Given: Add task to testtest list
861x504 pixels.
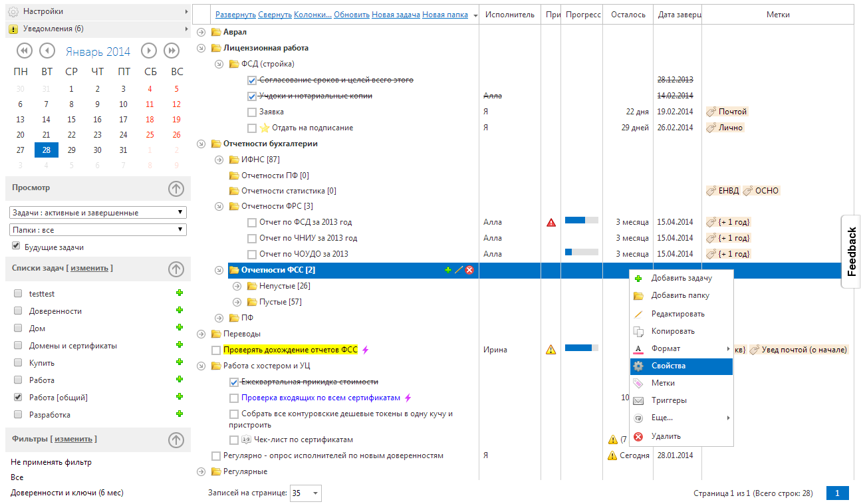Looking at the screenshot, I should (179, 293).
